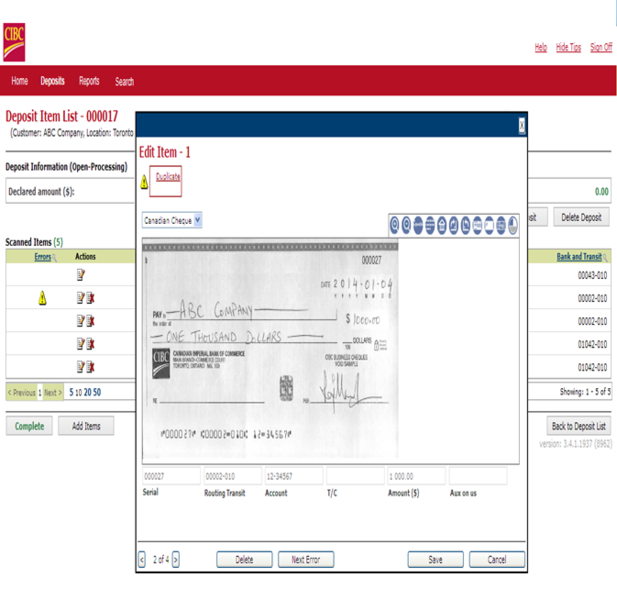Click the Routing Transit input field
This screenshot has width=617, height=600.
[x=233, y=476]
